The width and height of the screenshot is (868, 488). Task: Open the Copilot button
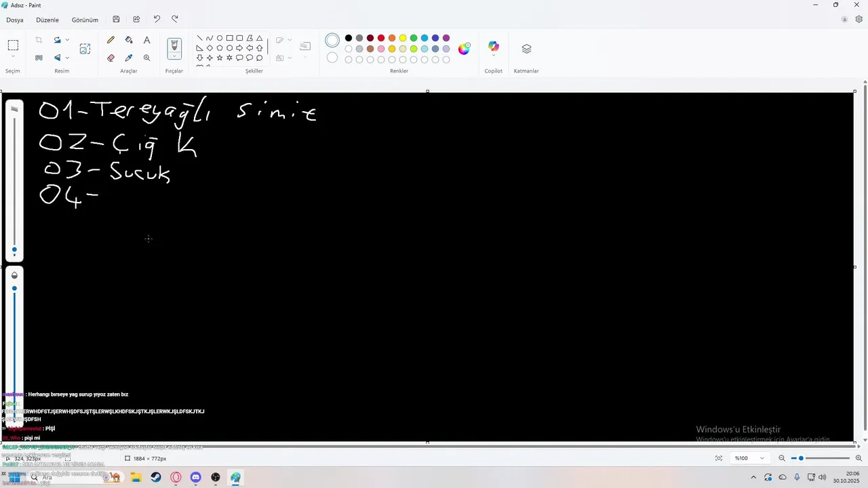(494, 46)
